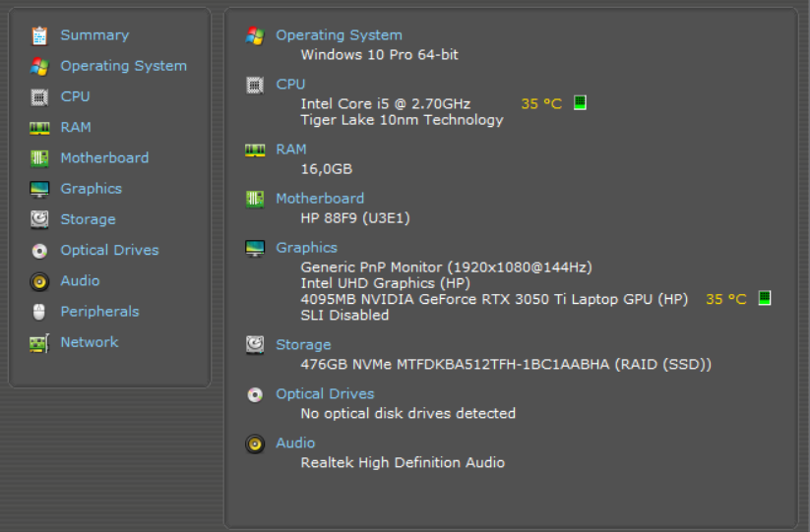The width and height of the screenshot is (810, 532).
Task: Click the Peripherals mouse icon in sidebar
Action: [x=39, y=312]
